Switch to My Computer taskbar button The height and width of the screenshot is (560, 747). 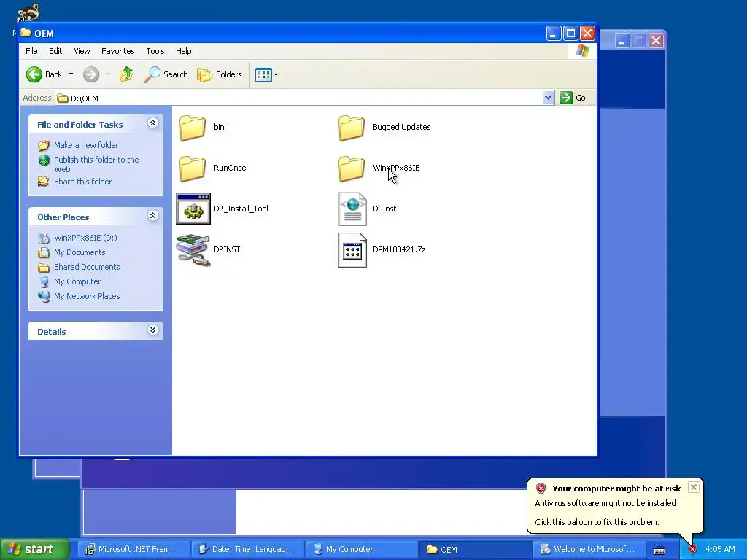pyautogui.click(x=360, y=549)
